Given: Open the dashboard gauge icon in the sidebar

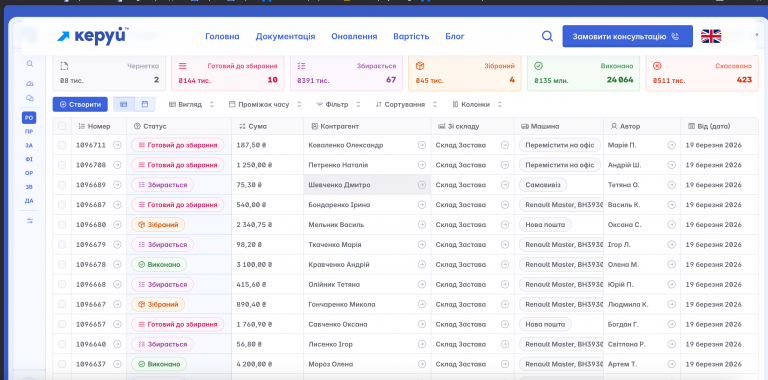Looking at the screenshot, I should tap(30, 84).
